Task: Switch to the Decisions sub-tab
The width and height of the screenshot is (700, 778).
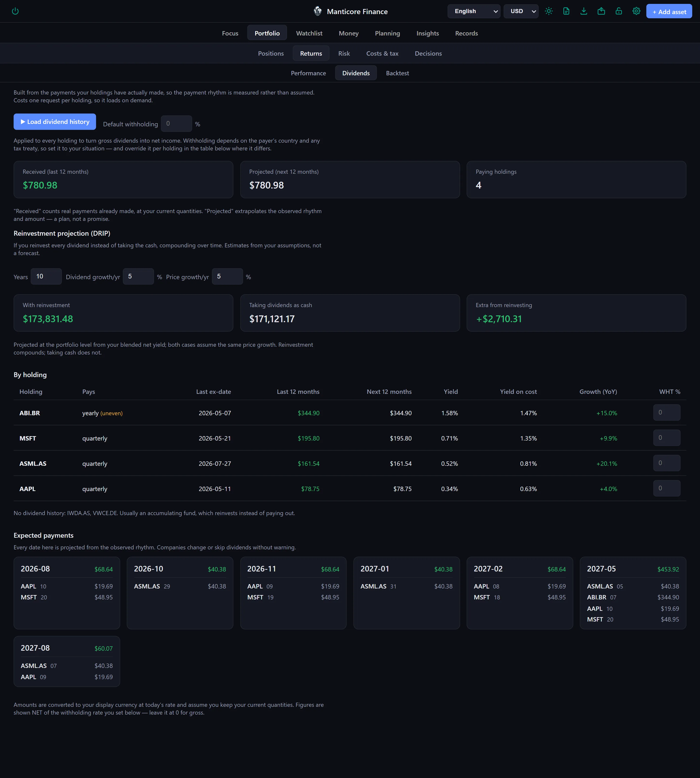Action: pos(428,53)
